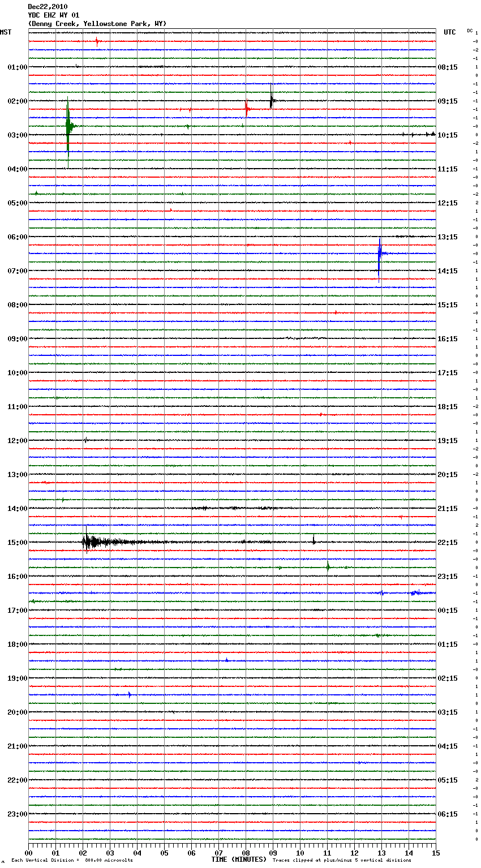
Task: Select the "03:00" MST time label
Action: pyautogui.click(x=17, y=135)
